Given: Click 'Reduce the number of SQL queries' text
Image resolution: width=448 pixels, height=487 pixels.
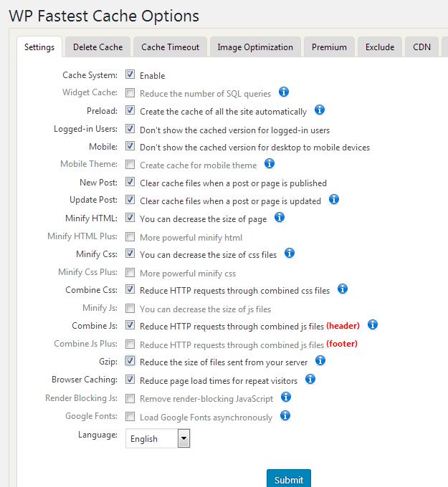Looking at the screenshot, I should [x=206, y=94].
